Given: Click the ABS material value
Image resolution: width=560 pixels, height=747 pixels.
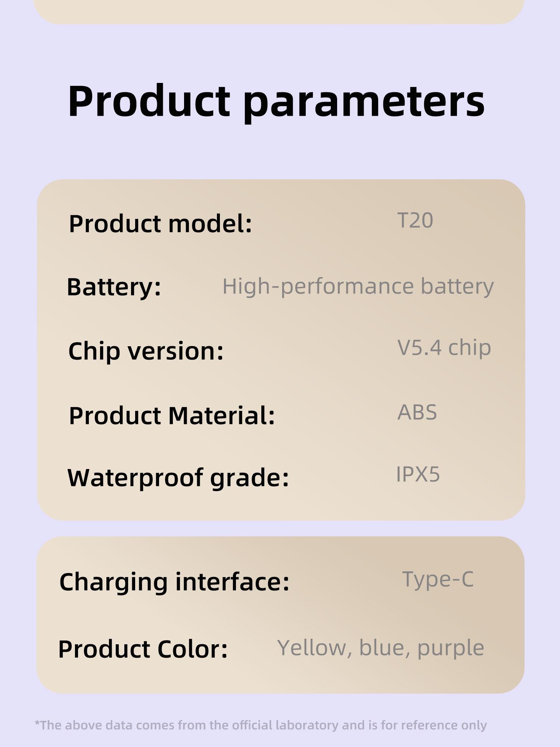Looking at the screenshot, I should pos(417,412).
